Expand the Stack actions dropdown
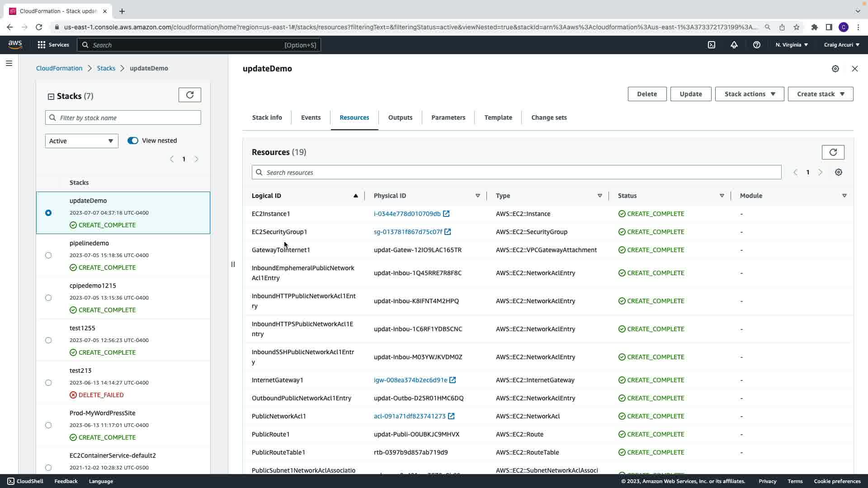The width and height of the screenshot is (868, 488). [749, 94]
